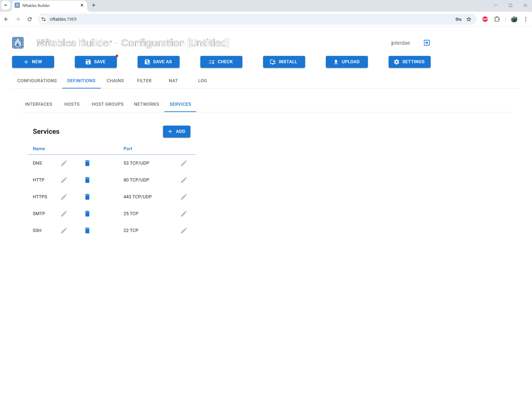532x407 pixels.
Task: Install the configuration
Action: click(284, 62)
